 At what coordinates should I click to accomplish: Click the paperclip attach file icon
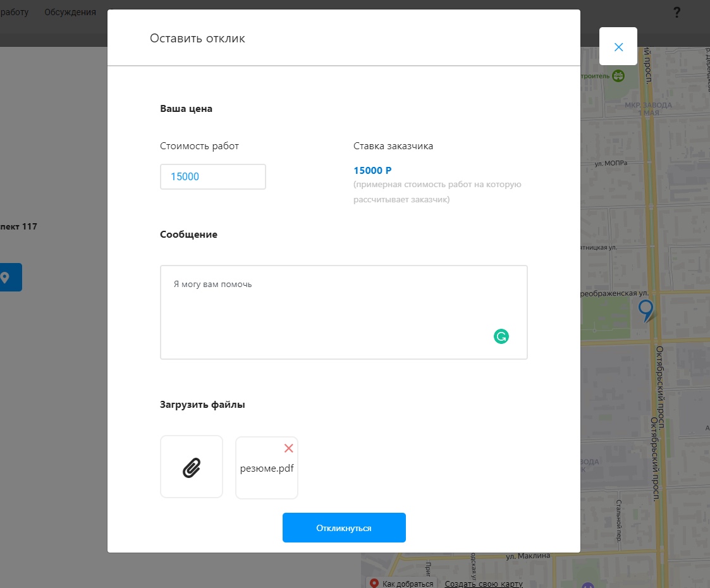pyautogui.click(x=192, y=467)
